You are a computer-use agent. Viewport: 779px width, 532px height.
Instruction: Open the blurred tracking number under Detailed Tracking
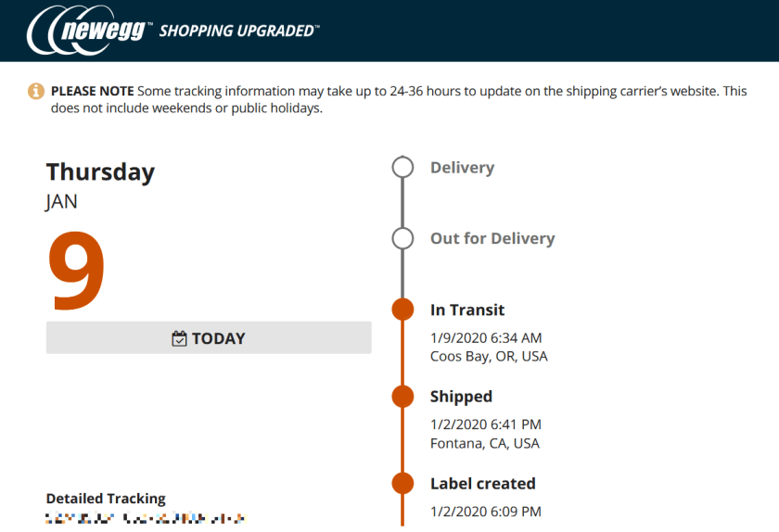[146, 518]
